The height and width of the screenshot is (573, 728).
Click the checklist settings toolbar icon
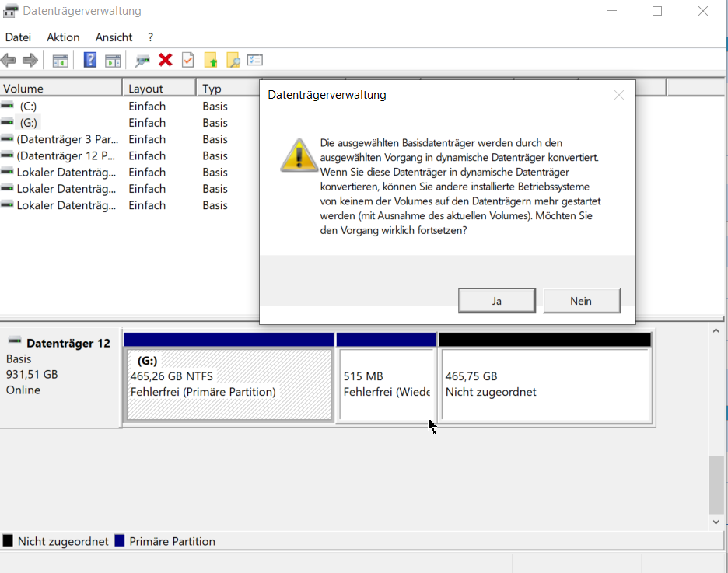255,60
